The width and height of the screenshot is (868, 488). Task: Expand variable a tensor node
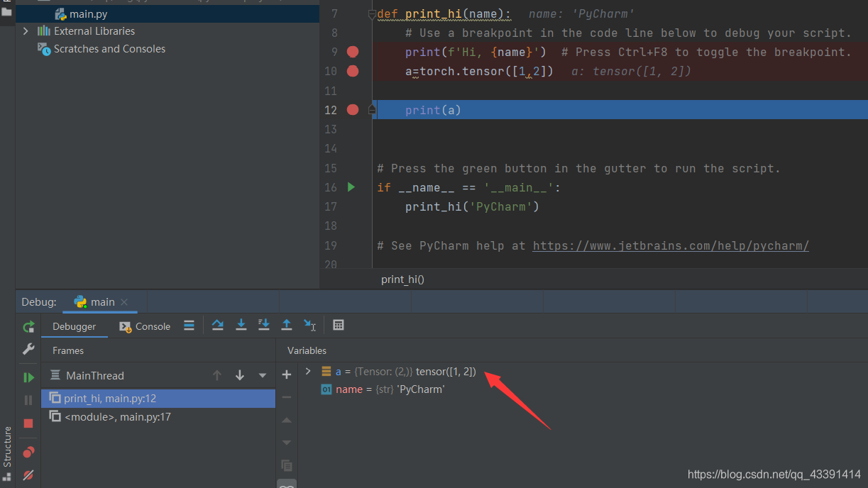[x=308, y=371]
